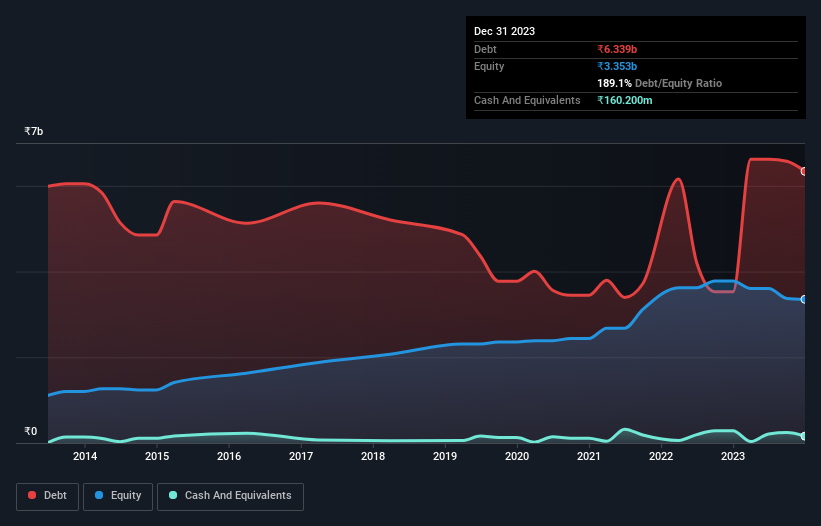821x526 pixels.
Task: Click the ₹6.339b debt value
Action: (617, 49)
